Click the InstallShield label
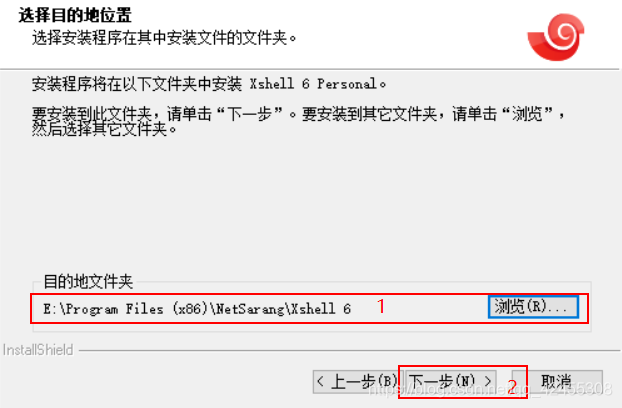This screenshot has width=622, height=408. pos(38,350)
